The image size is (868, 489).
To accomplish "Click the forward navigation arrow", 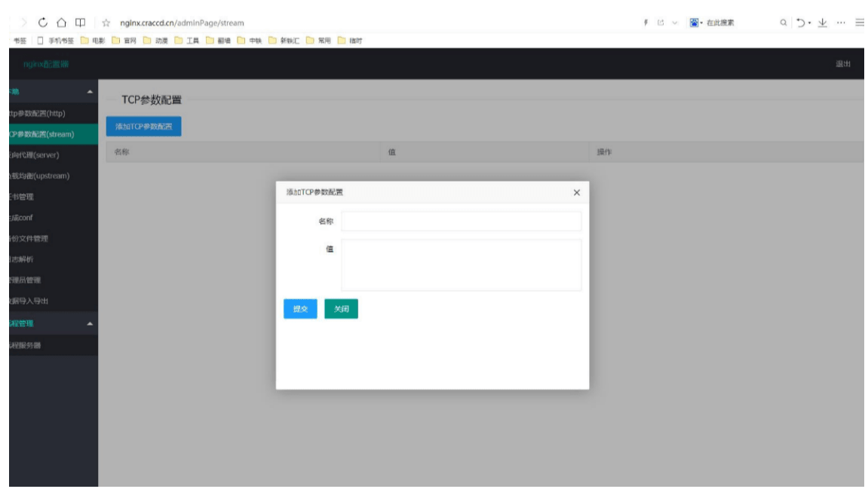I will pyautogui.click(x=24, y=23).
